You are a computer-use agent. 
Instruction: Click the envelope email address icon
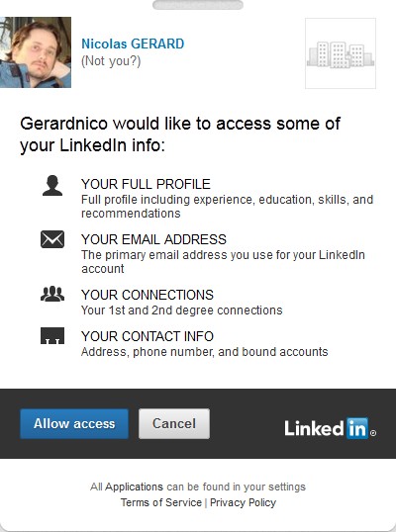pyautogui.click(x=52, y=239)
